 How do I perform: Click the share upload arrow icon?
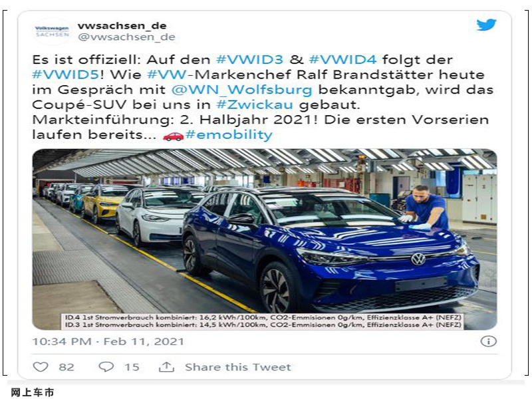point(166,367)
